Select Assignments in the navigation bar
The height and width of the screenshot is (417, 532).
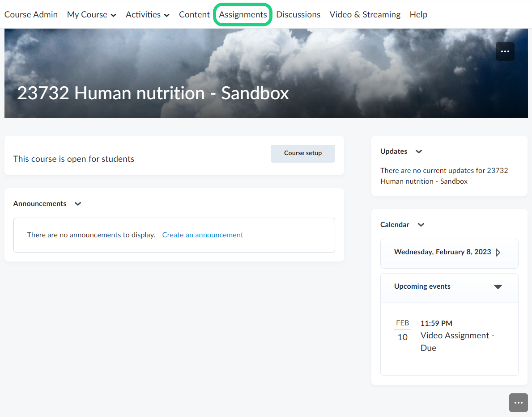point(243,15)
